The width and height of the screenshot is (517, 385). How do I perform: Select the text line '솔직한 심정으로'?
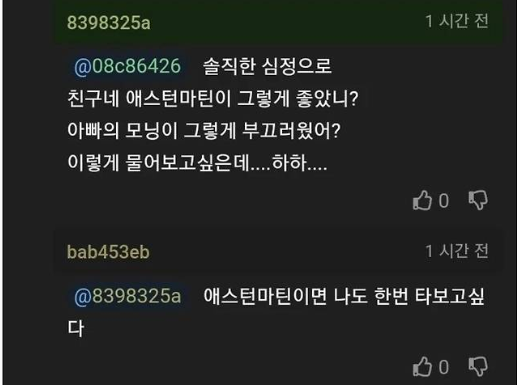pos(267,66)
